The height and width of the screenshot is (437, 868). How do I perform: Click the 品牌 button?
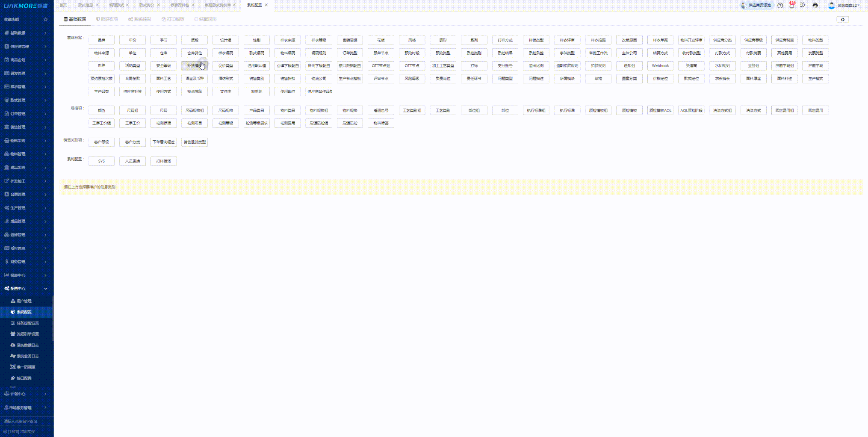pos(101,40)
